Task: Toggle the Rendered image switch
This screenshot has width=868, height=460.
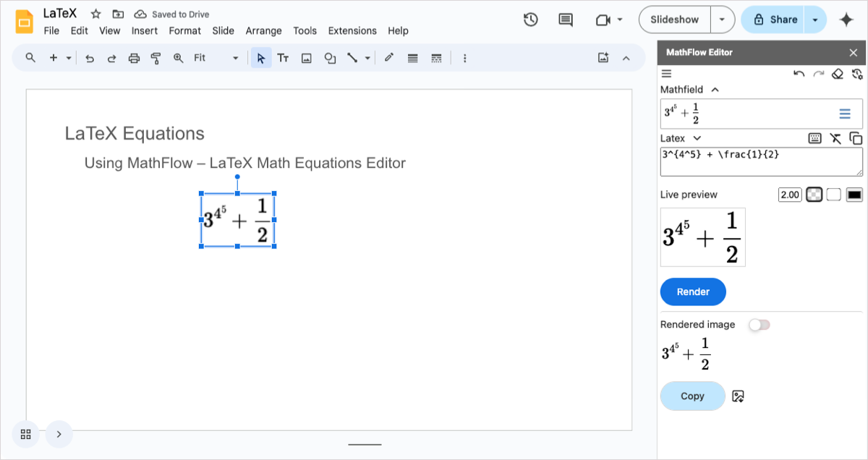Action: 759,325
